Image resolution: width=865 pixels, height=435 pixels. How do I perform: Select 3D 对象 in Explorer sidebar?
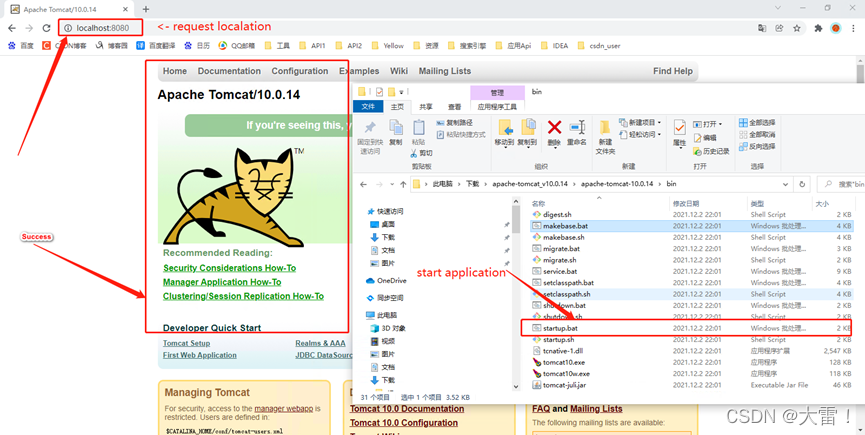(388, 328)
